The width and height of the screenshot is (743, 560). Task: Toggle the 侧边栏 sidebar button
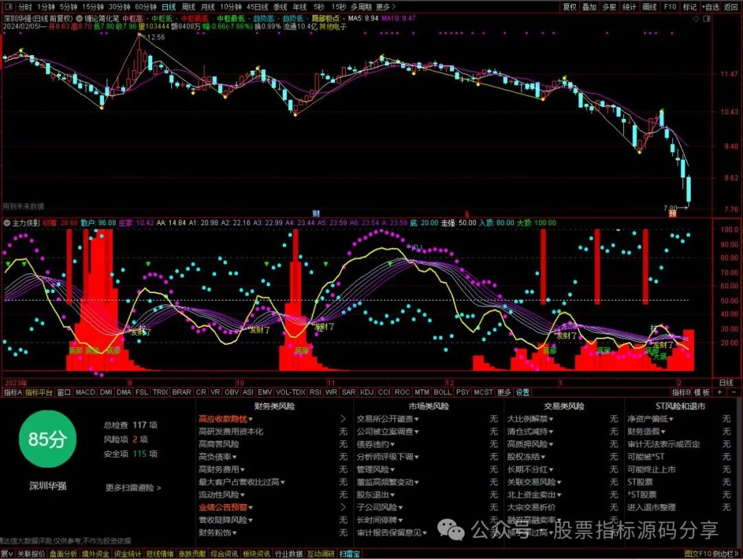coord(726,554)
